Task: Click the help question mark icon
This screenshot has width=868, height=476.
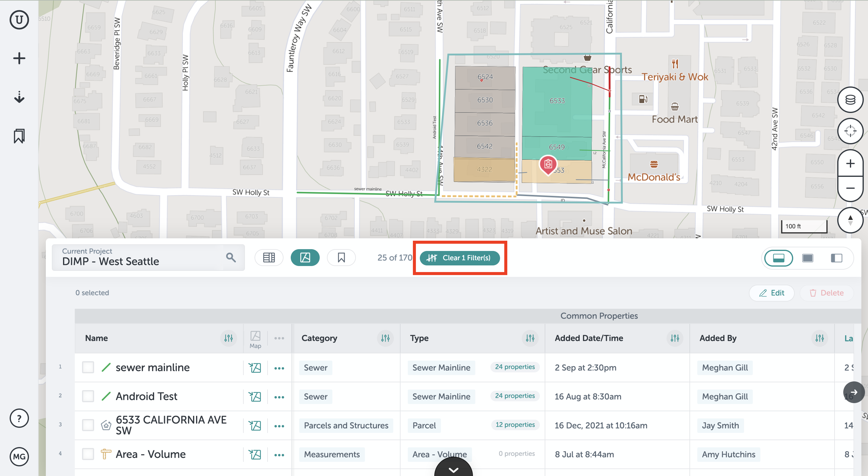Action: [x=19, y=418]
